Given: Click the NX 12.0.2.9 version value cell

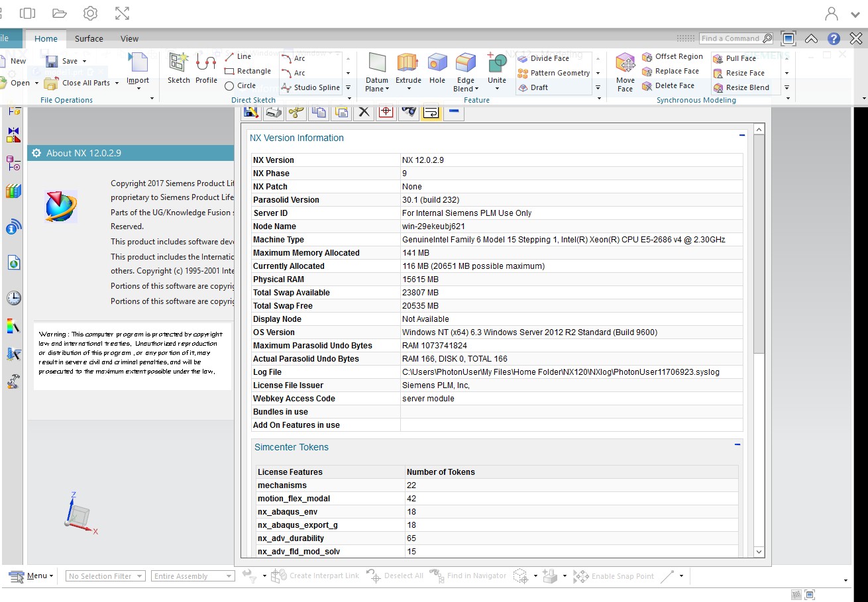Looking at the screenshot, I should click(571, 160).
